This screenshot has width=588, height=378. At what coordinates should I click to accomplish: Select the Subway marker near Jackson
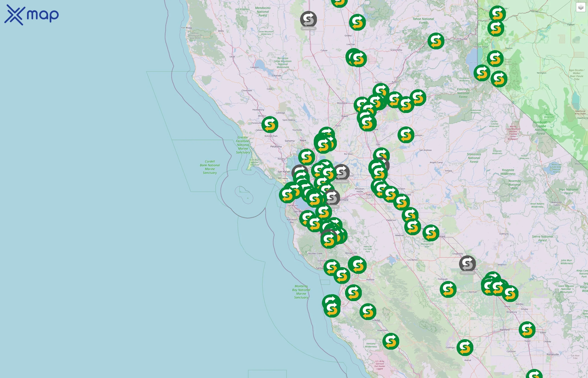(406, 135)
